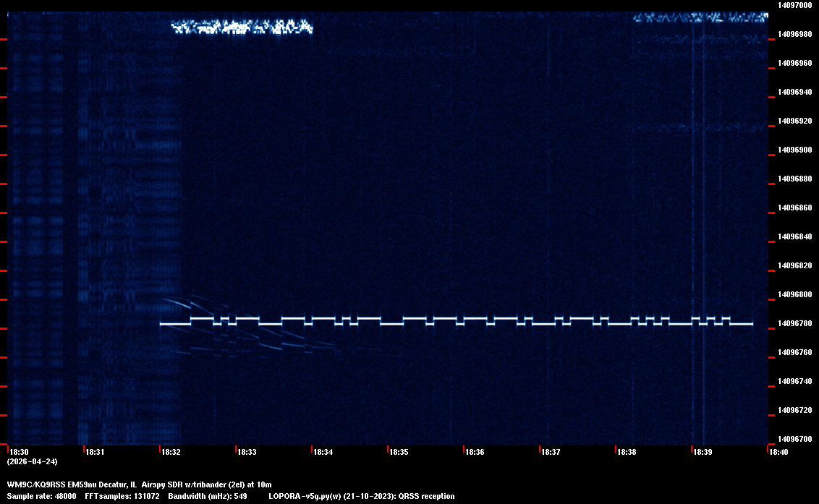
Task: Select the Sample rate: 48000 text
Action: (x=41, y=496)
